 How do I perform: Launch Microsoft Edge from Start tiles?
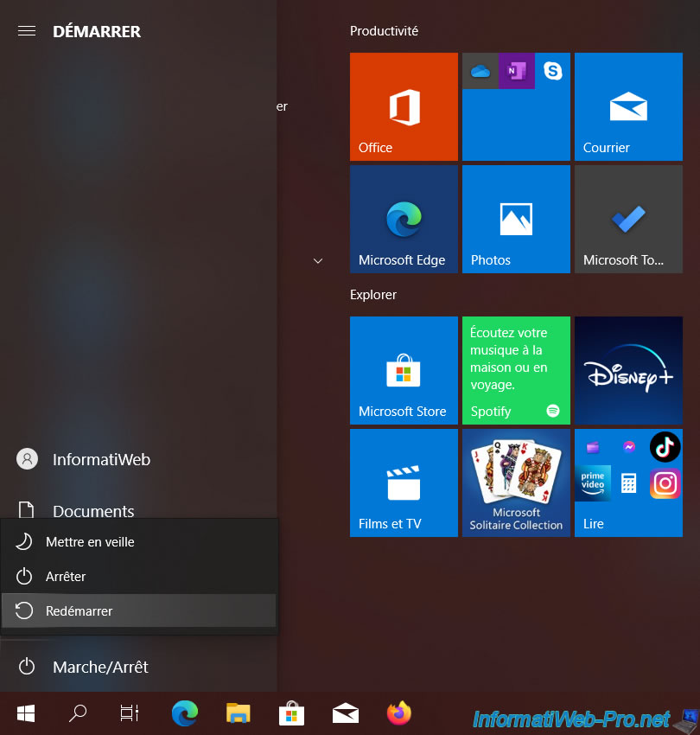pos(404,219)
